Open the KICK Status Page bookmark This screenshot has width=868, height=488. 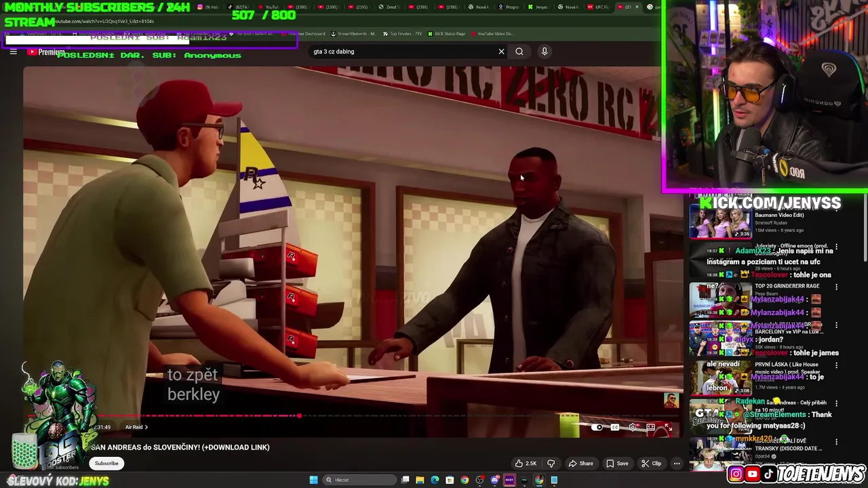coord(446,34)
